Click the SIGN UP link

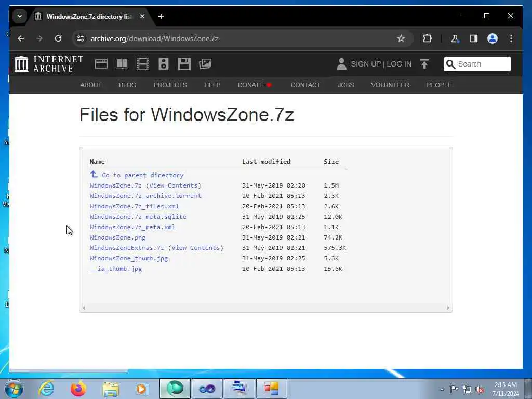[366, 64]
